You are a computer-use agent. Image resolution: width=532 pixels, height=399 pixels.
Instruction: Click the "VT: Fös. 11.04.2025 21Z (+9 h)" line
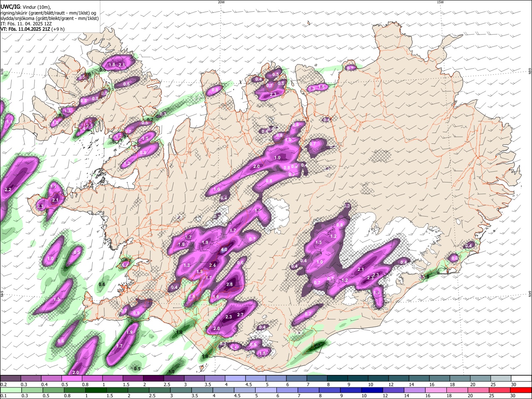coord(32,29)
